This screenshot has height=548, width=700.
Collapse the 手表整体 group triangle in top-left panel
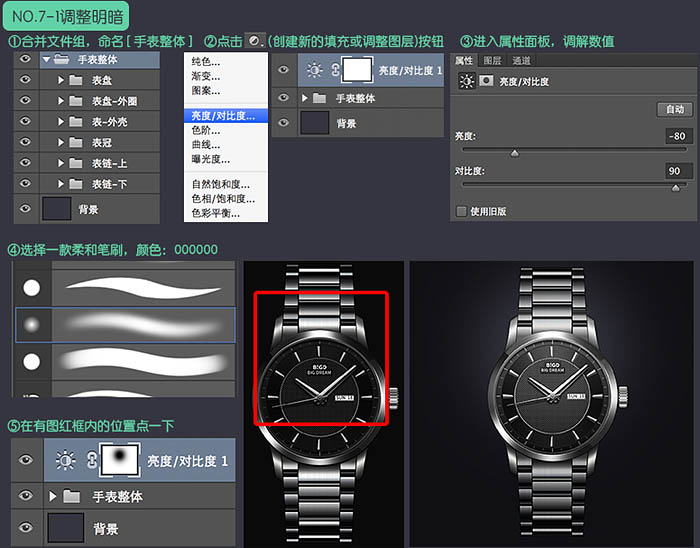(x=46, y=59)
